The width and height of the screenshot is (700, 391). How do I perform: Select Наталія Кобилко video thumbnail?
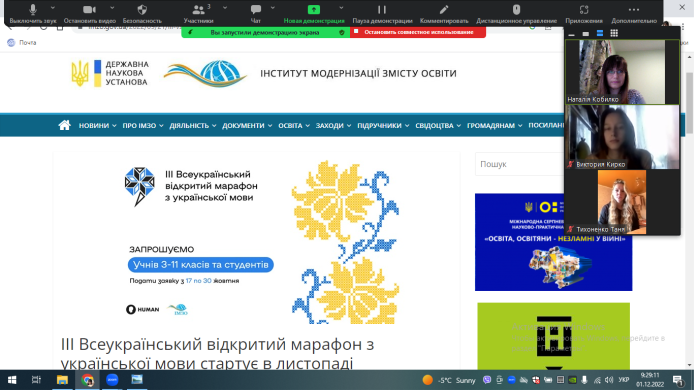[x=622, y=72]
